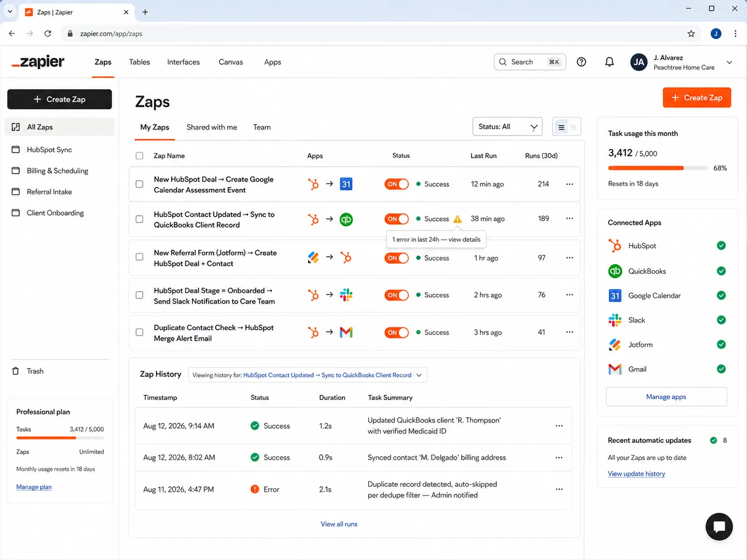747x560 pixels.
Task: Check the Duplicate Contact Check Zap checkbox
Action: (139, 332)
